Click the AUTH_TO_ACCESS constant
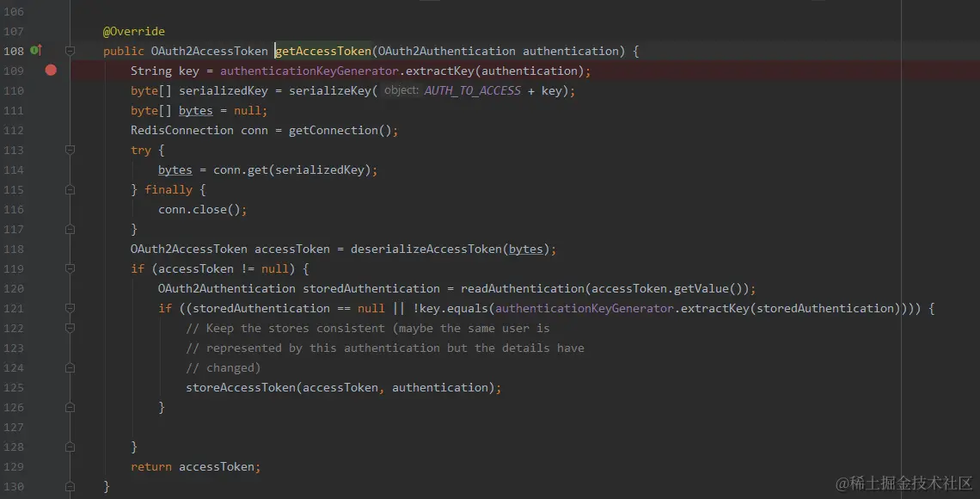The width and height of the screenshot is (980, 499). point(473,90)
